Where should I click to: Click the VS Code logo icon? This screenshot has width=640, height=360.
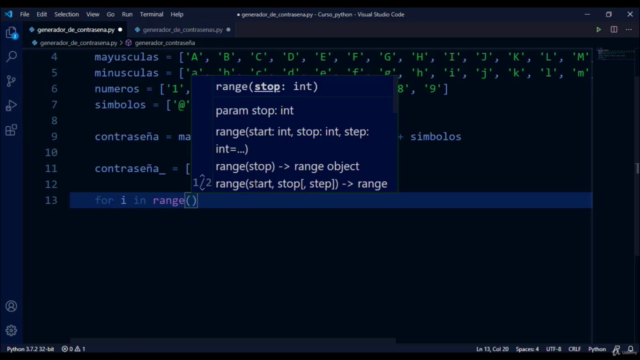pyautogui.click(x=9, y=14)
